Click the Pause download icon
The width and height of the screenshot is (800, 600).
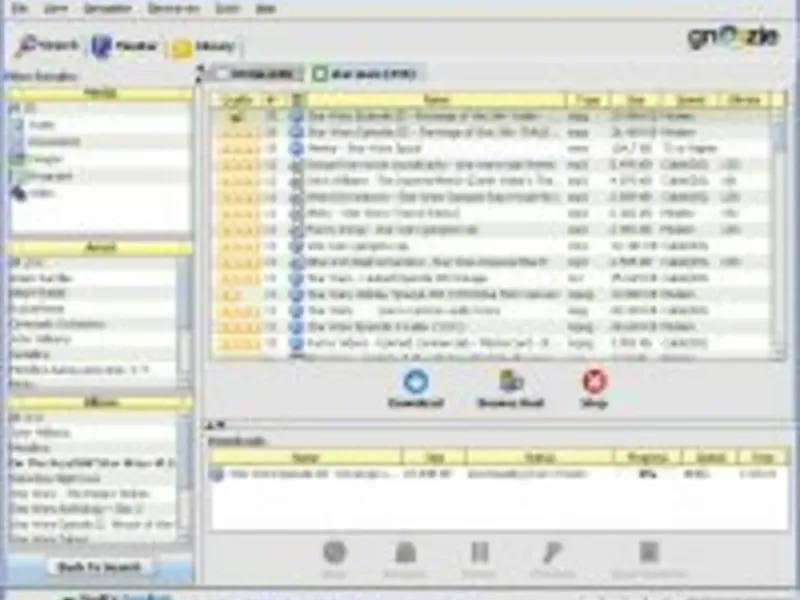coord(480,553)
